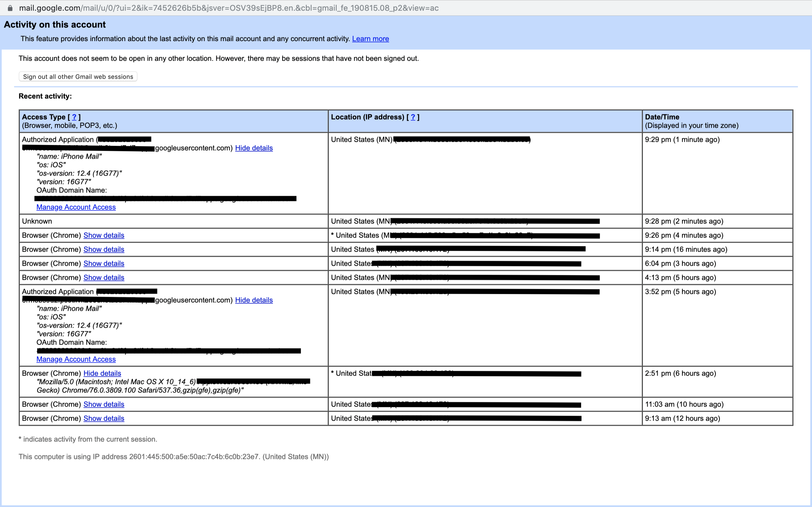
Task: Expand details for the 6:04 pm Chrome session
Action: (104, 263)
